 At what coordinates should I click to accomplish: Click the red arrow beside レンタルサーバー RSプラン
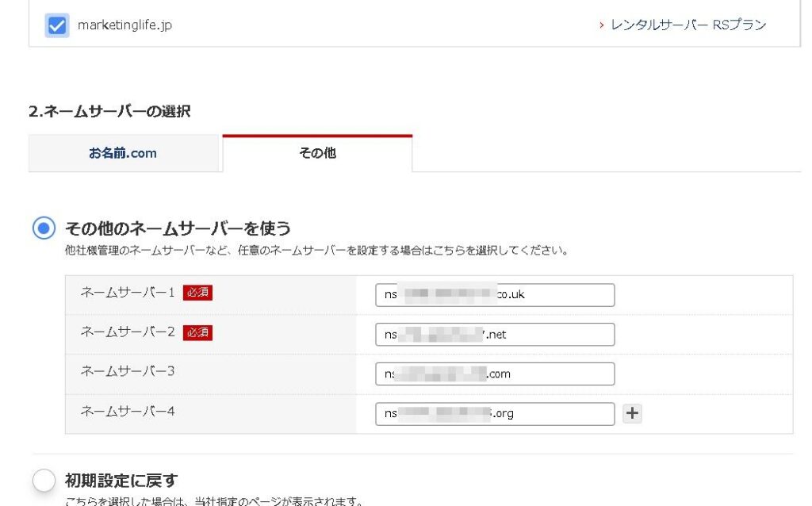(602, 25)
